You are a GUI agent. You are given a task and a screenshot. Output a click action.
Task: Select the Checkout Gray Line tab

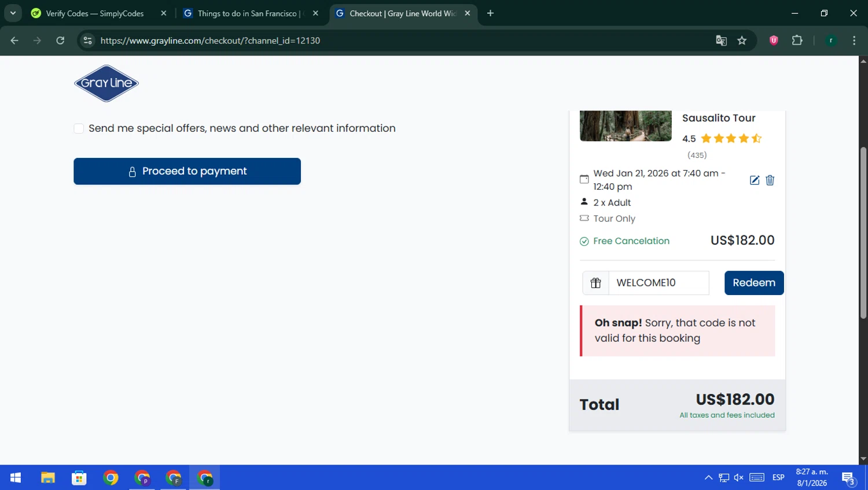click(402, 13)
